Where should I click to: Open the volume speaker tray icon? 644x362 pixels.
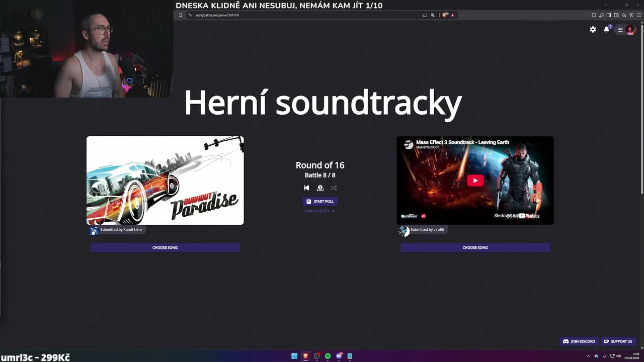pos(618,356)
